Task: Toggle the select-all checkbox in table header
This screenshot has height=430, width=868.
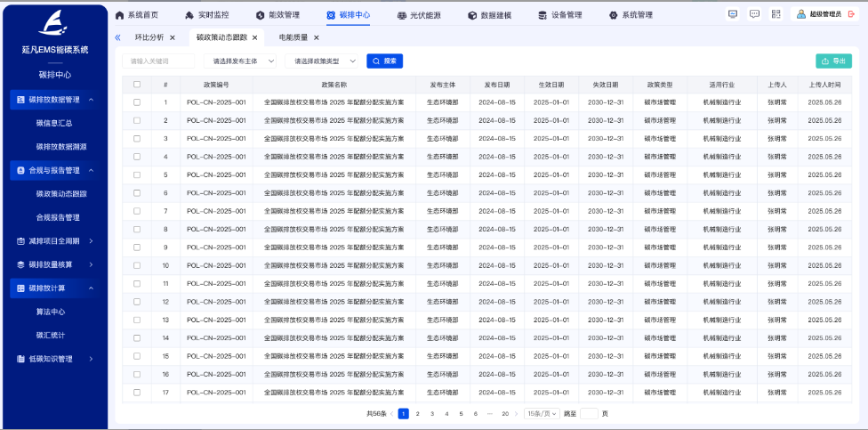Action: [136, 85]
